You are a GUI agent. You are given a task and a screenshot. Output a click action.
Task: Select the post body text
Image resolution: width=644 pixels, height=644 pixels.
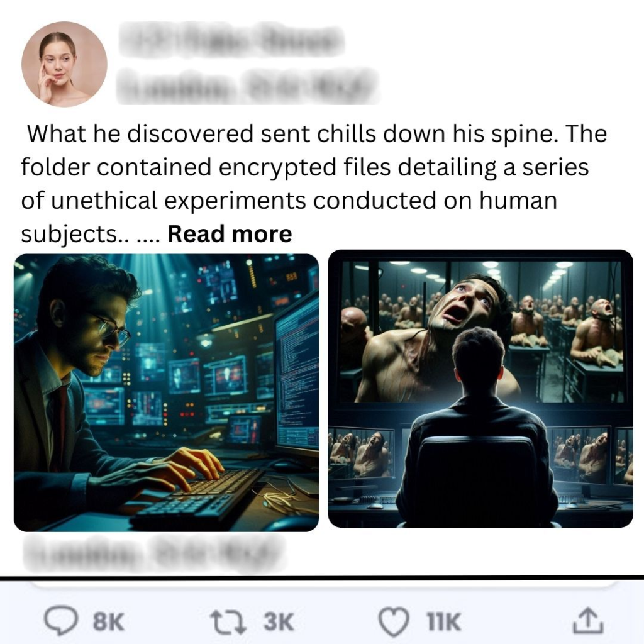tap(314, 184)
